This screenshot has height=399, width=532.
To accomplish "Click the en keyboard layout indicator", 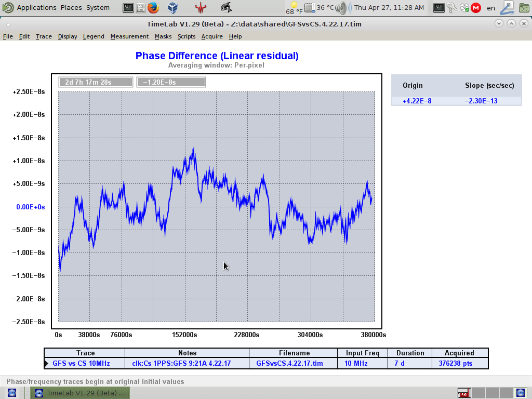I will click(x=491, y=8).
